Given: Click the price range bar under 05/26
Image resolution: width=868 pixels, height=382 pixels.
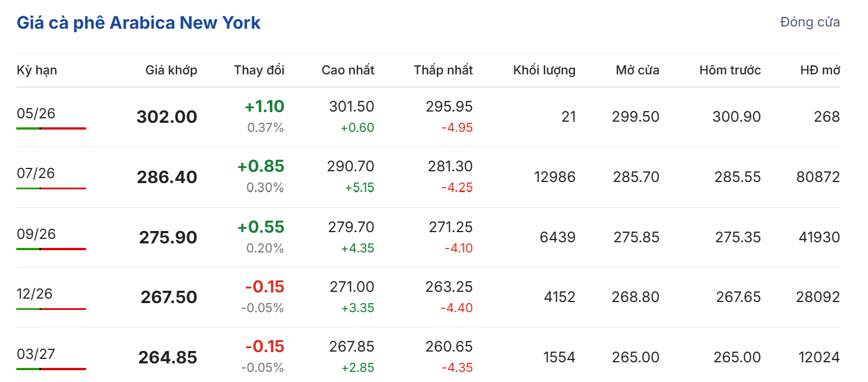Looking at the screenshot, I should 51,128.
